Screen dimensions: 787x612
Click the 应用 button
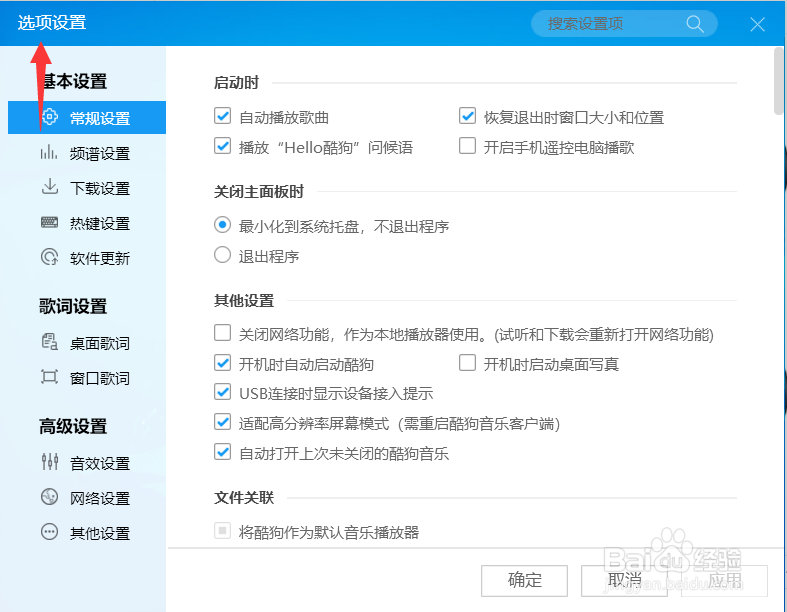[724, 581]
